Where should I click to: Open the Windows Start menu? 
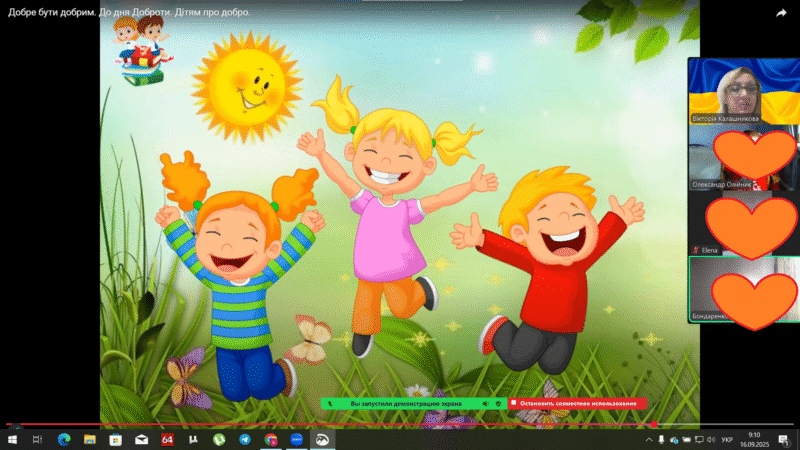click(12, 439)
